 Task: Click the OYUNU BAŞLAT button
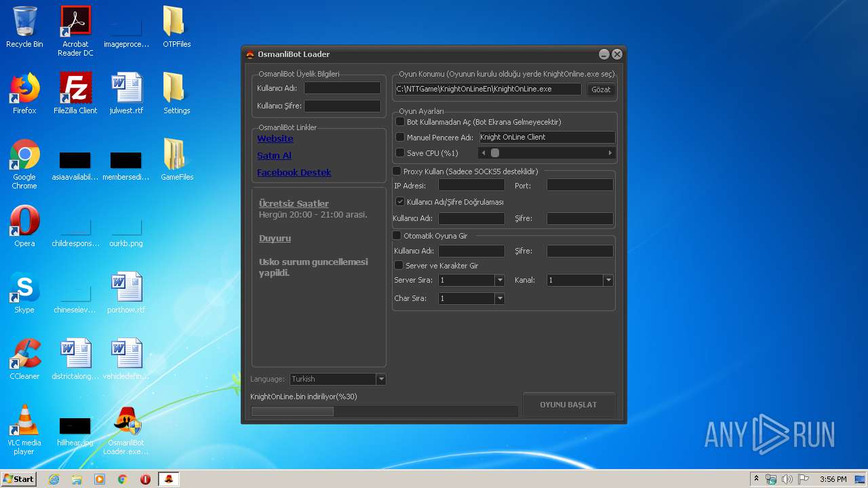(x=568, y=405)
